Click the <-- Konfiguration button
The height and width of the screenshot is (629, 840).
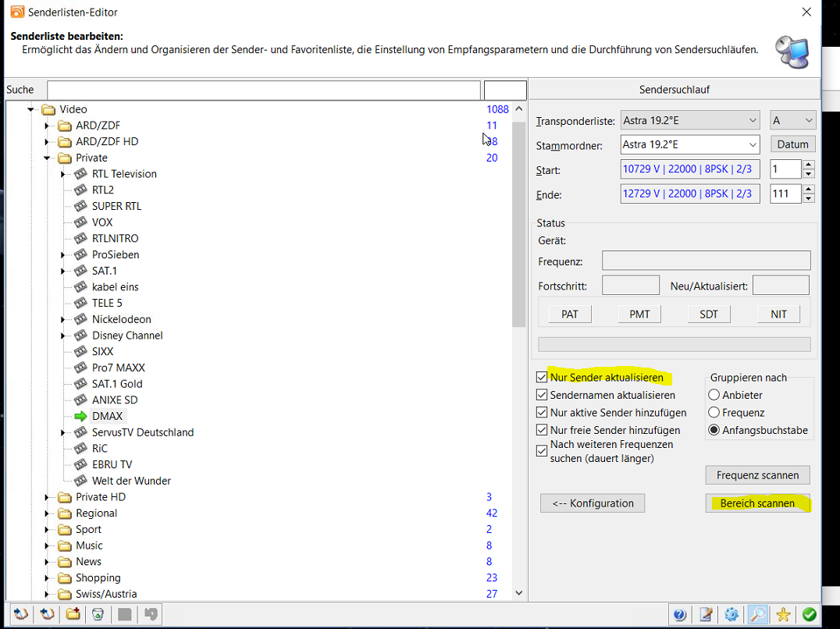tap(593, 503)
